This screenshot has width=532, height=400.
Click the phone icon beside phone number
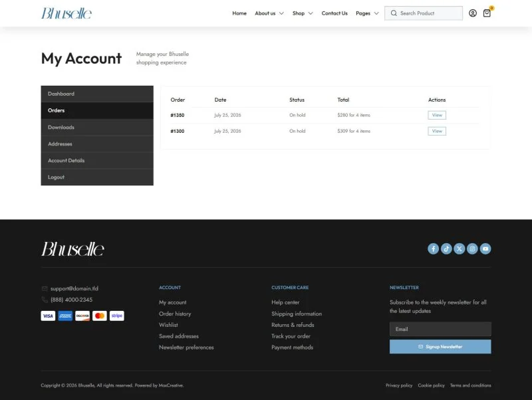point(45,299)
